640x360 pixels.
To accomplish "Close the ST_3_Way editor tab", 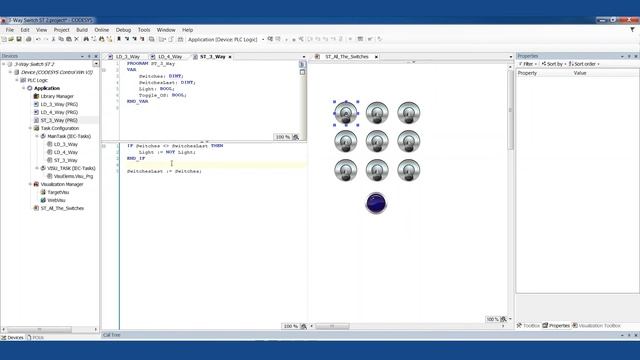I will point(230,57).
